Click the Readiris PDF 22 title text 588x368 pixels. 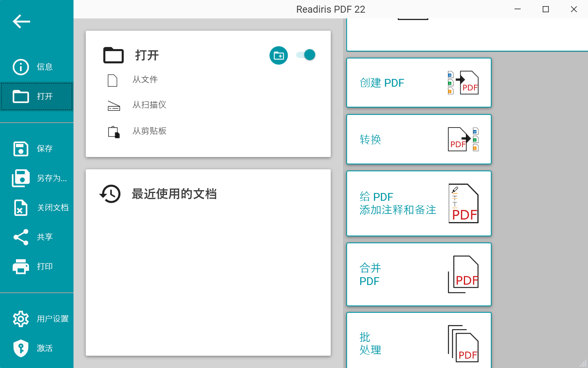[331, 9]
